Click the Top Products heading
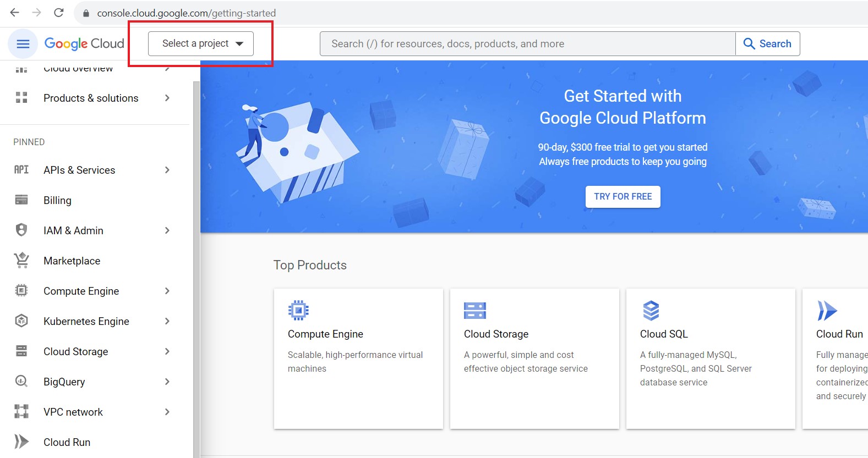The image size is (868, 458). tap(310, 265)
